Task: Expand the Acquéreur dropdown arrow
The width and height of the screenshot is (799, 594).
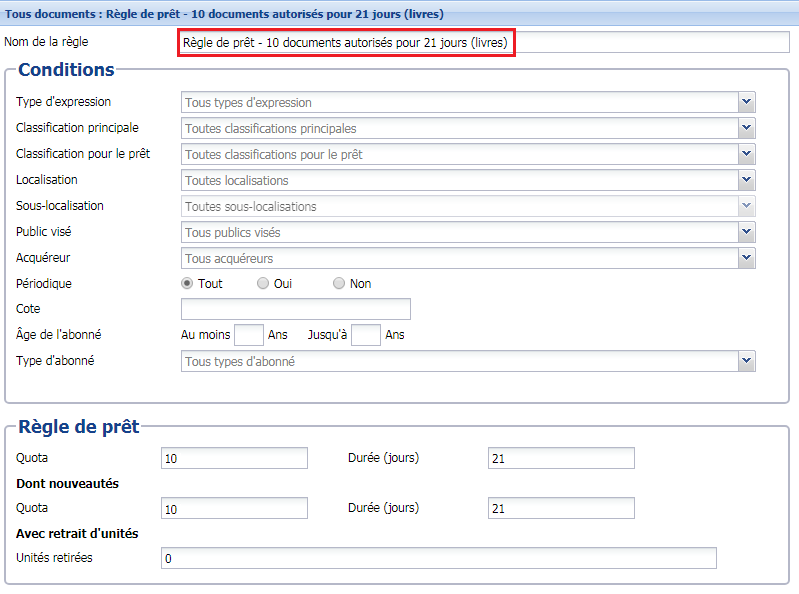Action: click(746, 258)
